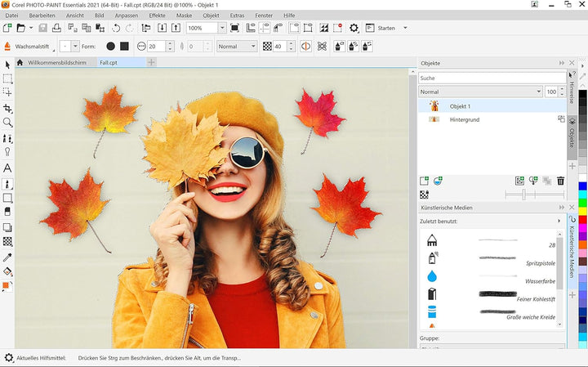Select the Fill bucket tool
588x367 pixels.
tap(7, 271)
